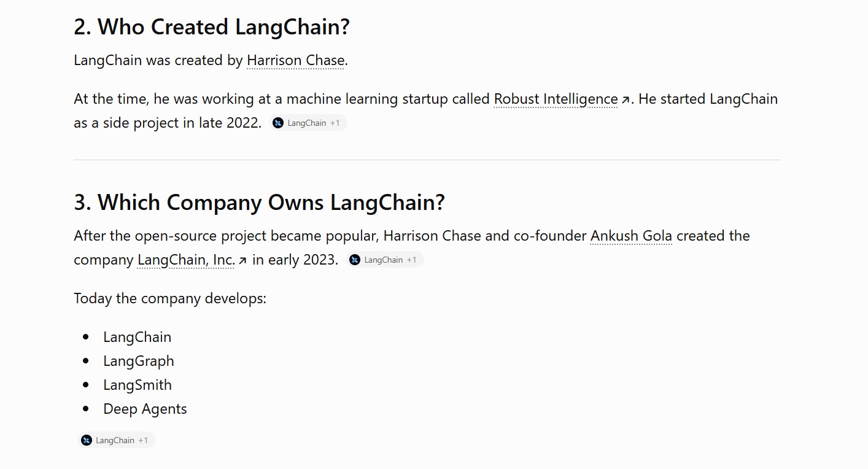Click LangChain source icon after 'late 2022'
This screenshot has height=469, width=868.
[x=278, y=123]
